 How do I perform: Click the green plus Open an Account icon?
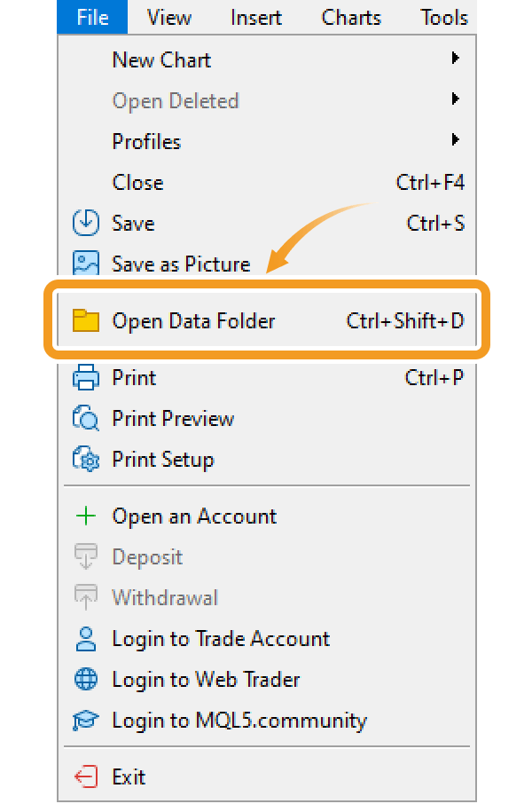(x=86, y=516)
